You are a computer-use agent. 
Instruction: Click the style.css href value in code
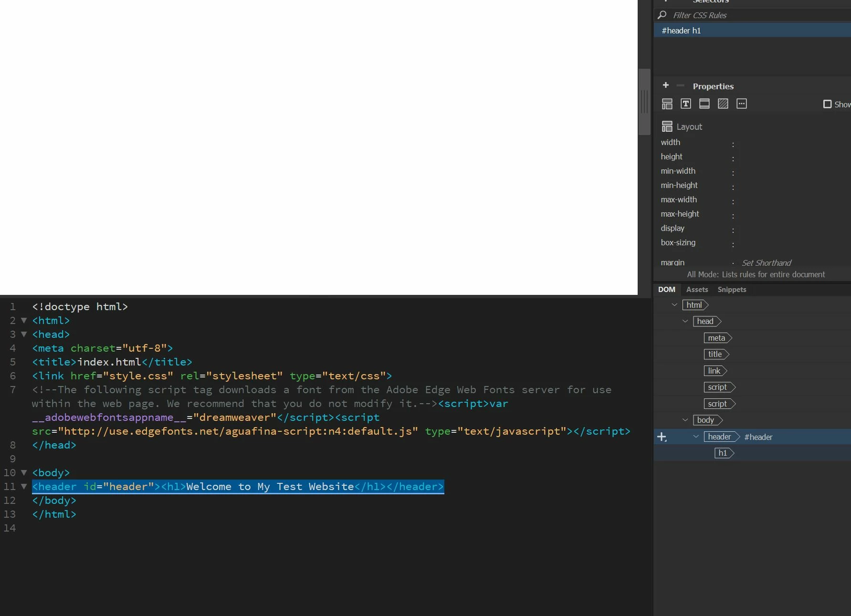138,376
